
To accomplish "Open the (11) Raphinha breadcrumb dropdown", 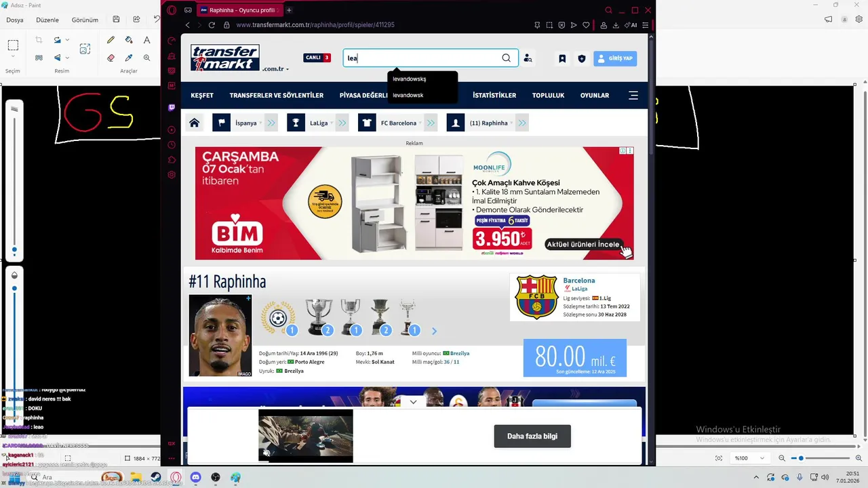I will coord(511,123).
